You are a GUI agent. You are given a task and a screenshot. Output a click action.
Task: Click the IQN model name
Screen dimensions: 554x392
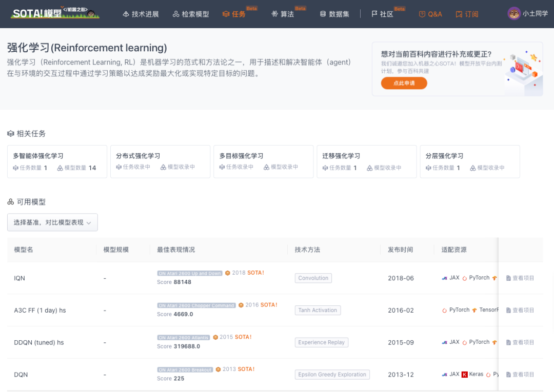click(x=19, y=278)
